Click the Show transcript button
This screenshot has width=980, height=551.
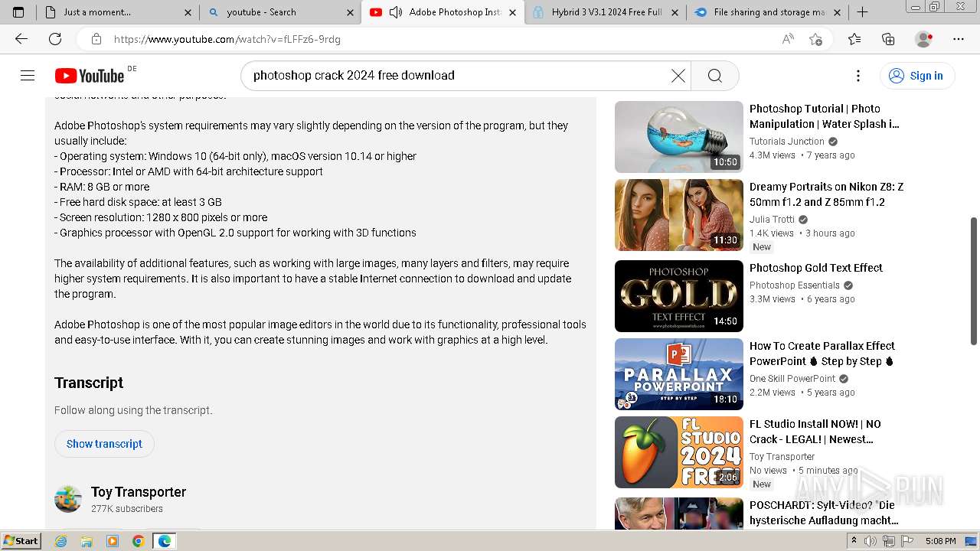(104, 444)
